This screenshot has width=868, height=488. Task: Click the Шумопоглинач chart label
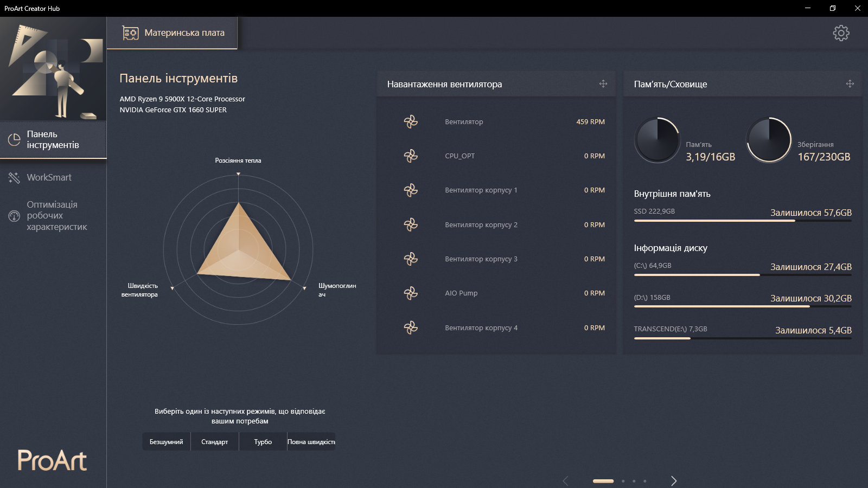coord(337,290)
